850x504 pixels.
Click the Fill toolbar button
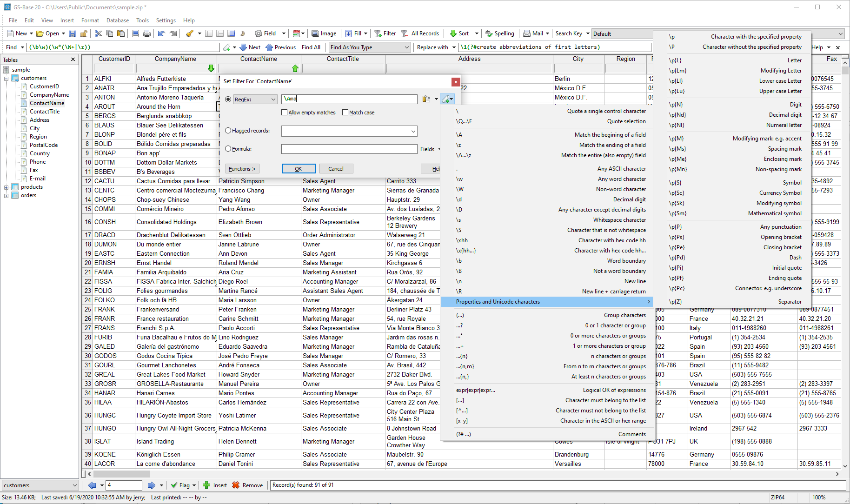[x=353, y=33]
